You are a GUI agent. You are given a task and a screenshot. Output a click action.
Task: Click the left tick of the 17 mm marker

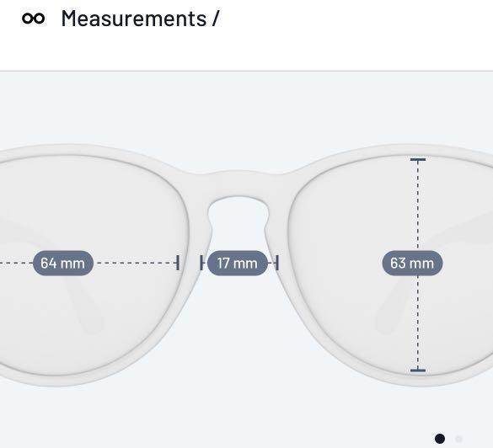point(201,263)
